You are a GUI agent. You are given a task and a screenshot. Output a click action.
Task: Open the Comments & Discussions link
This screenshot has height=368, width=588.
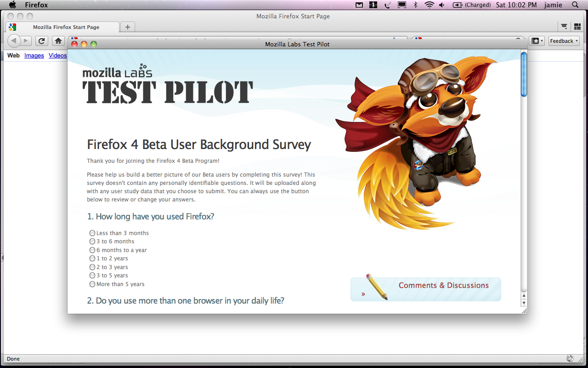tap(444, 285)
